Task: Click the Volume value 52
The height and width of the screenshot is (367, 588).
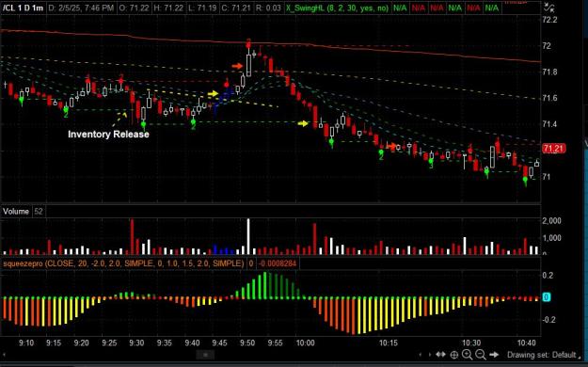Action: point(39,212)
